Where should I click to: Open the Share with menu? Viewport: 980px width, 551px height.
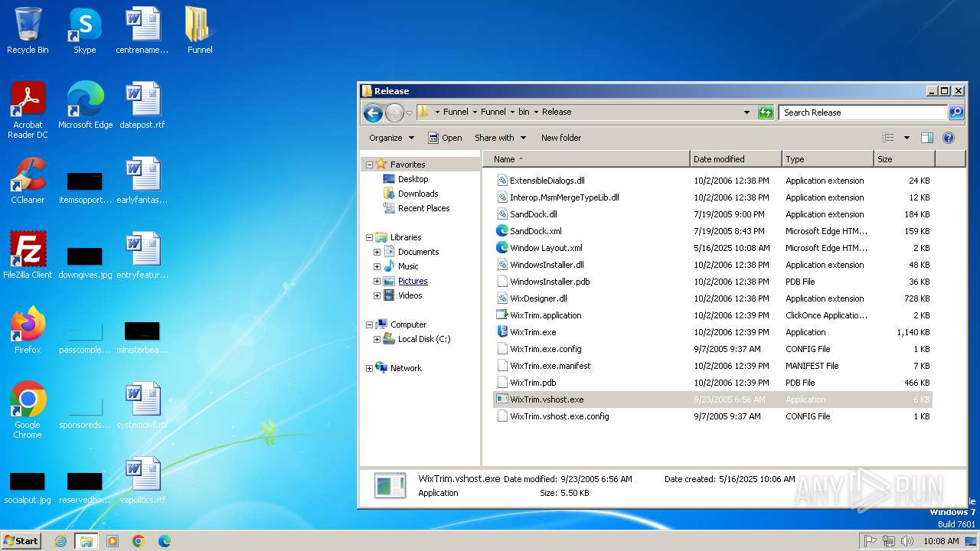pos(501,138)
